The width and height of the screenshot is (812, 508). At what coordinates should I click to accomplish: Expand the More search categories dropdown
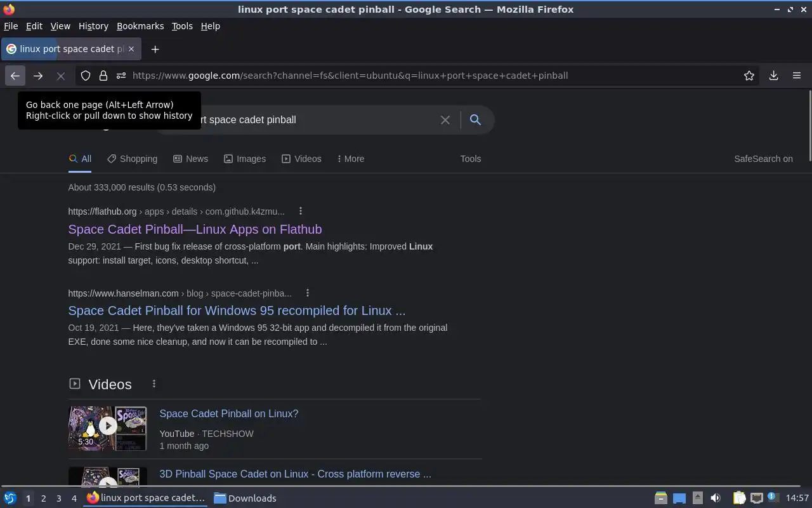point(351,159)
